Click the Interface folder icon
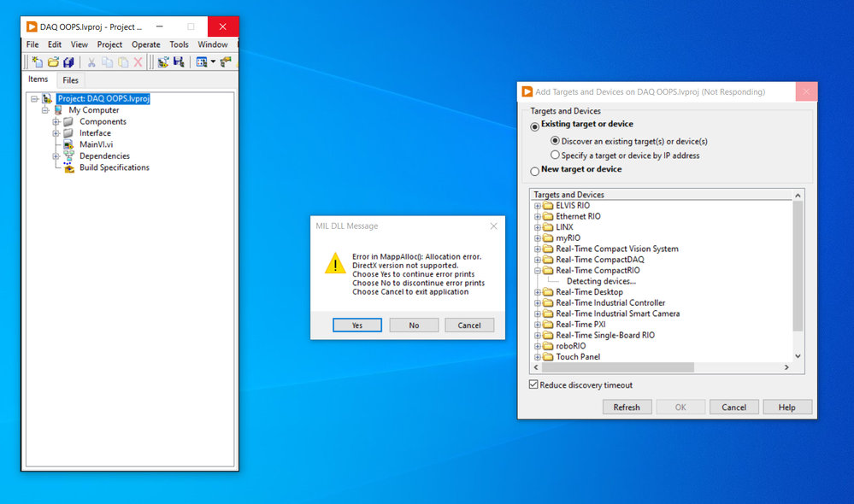 tap(68, 132)
